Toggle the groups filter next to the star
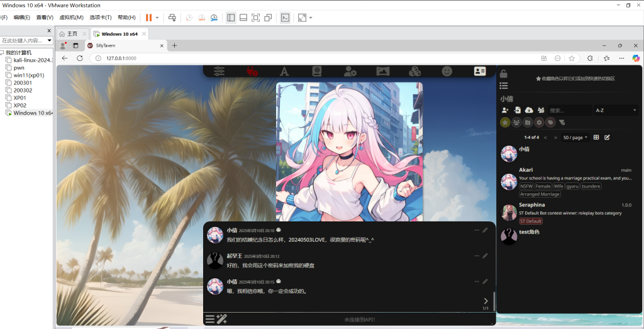Screen dimensions: 644x329 click(516, 123)
